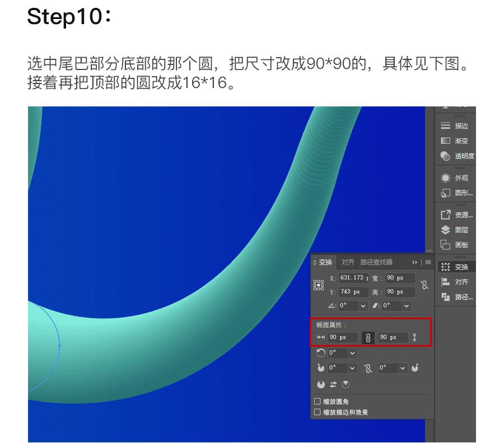The image size is (504, 443).
Task: Open the shear angle dropdown
Action: 407,306
